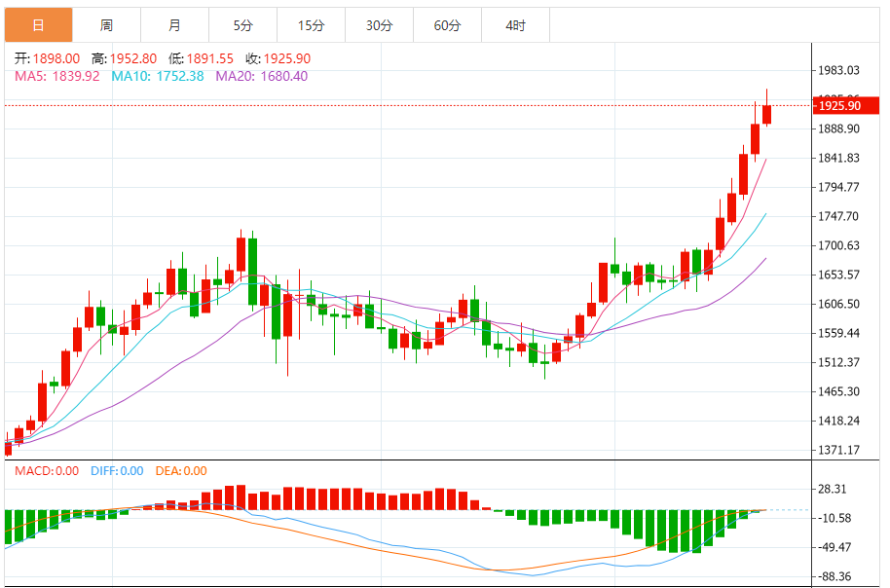This screenshot has height=588, width=890.
Task: Select the 日 (daily) chart tab
Action: coord(38,25)
